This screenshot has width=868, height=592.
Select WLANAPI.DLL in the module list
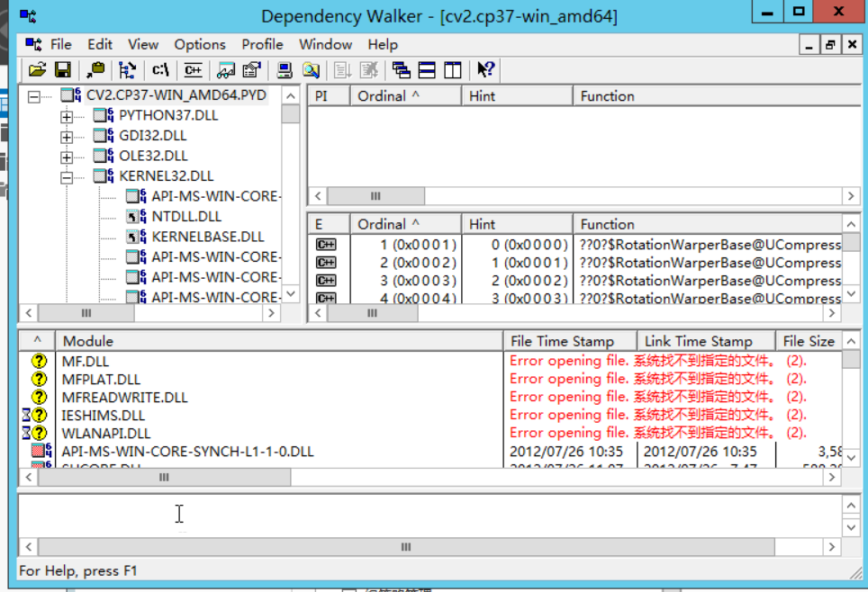[x=105, y=434]
